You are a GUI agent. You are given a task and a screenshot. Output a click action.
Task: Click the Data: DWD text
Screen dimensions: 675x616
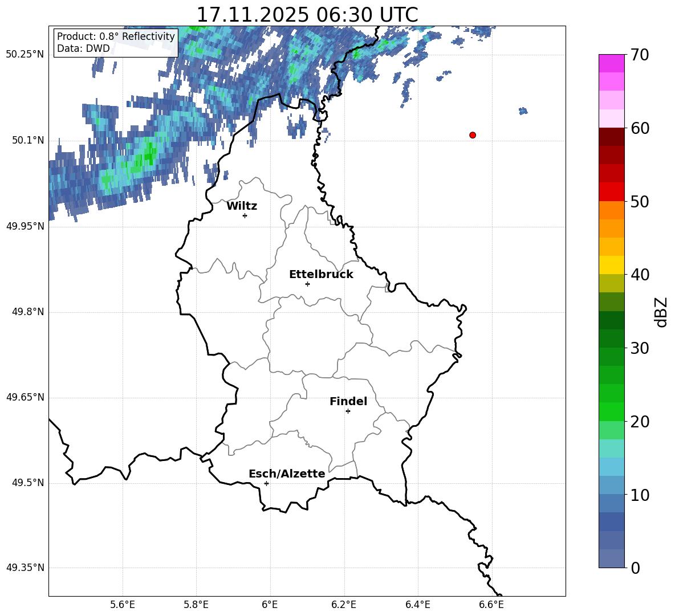(x=83, y=48)
